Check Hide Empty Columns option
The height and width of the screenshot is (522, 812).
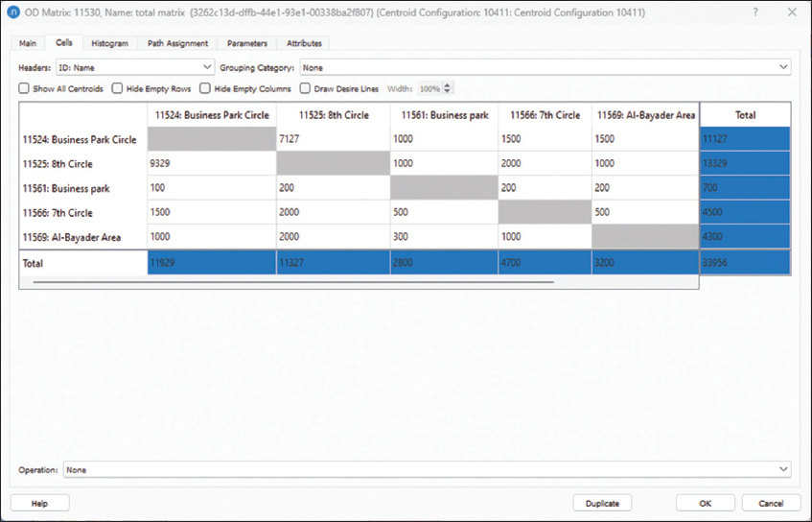205,88
